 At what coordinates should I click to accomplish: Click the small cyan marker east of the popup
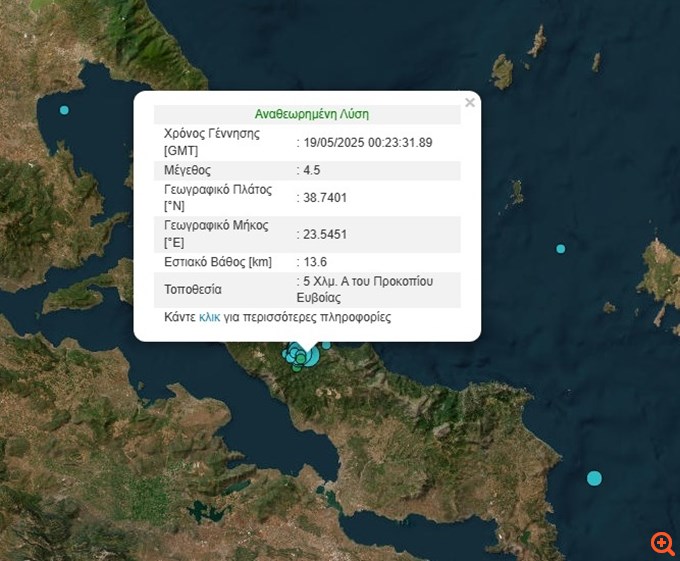(x=561, y=248)
